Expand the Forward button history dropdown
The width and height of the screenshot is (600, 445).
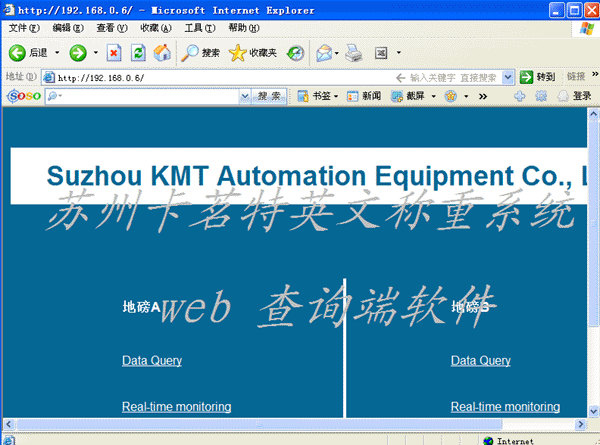pos(96,52)
